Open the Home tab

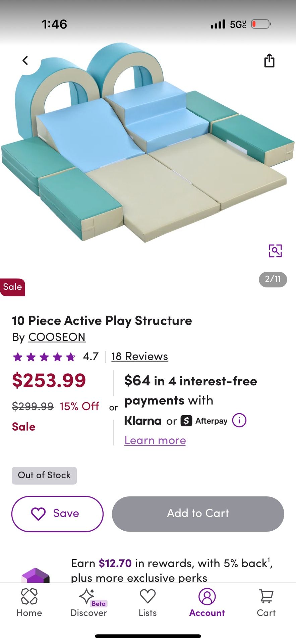click(29, 602)
